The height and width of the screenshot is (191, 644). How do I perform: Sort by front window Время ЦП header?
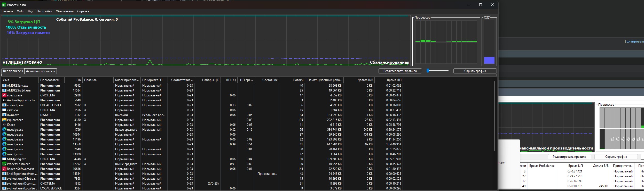[389, 80]
